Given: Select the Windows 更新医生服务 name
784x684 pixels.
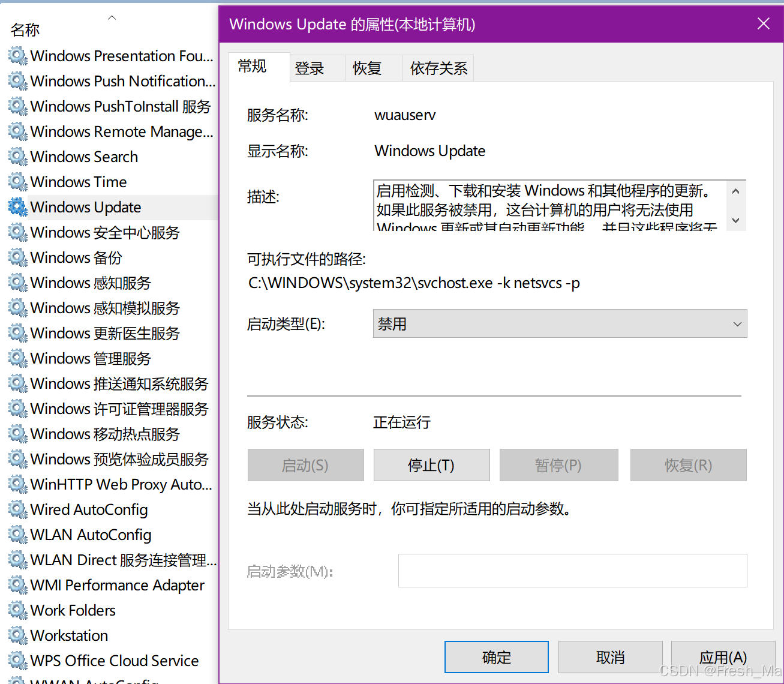Looking at the screenshot, I should 105,334.
